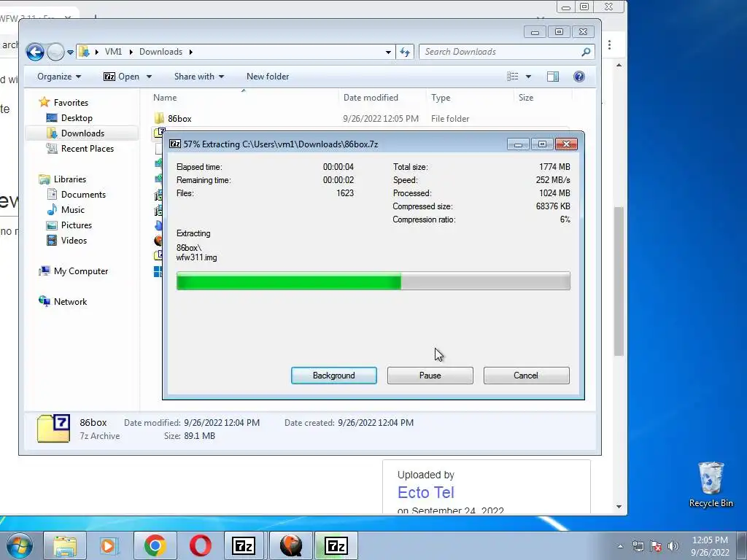
Task: Open the Share with menu
Action: point(199,77)
